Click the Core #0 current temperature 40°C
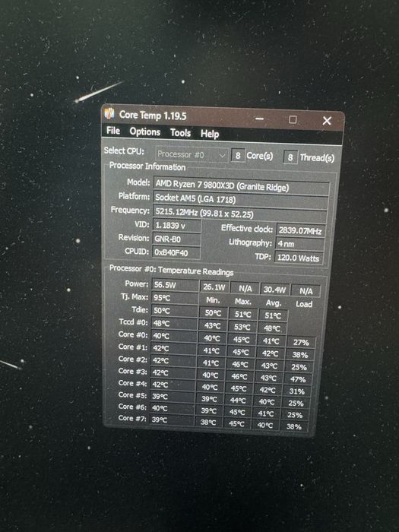This screenshot has width=399, height=532. 173,336
